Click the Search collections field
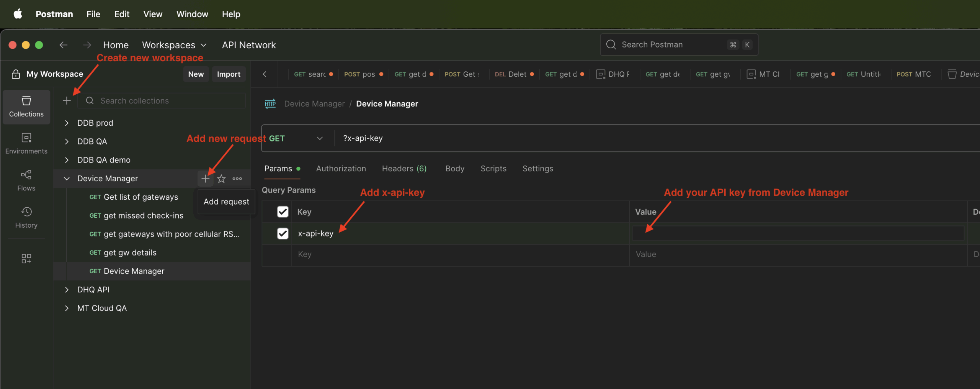Viewport: 980px width, 389px height. tap(162, 100)
